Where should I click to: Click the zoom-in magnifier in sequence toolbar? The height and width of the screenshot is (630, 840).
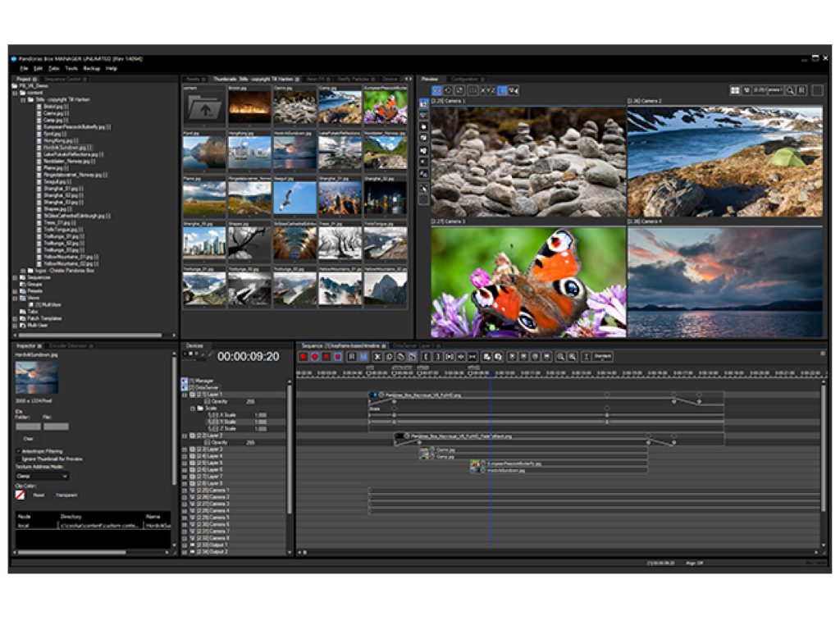point(561,357)
